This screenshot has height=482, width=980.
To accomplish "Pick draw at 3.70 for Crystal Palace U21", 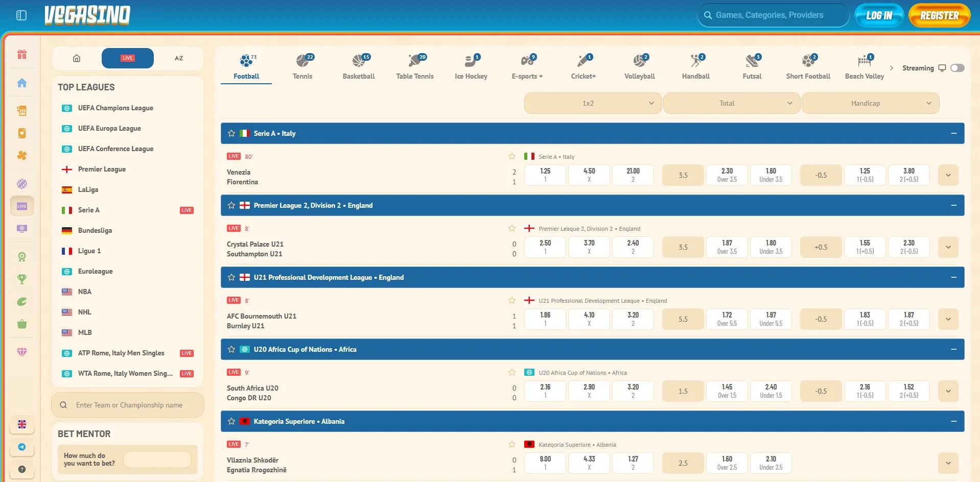I will (589, 247).
